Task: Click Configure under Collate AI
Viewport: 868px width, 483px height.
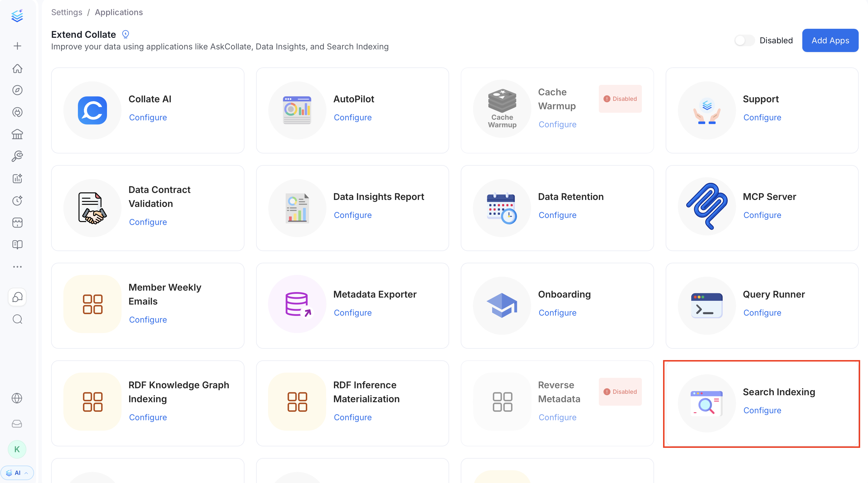Action: click(148, 117)
